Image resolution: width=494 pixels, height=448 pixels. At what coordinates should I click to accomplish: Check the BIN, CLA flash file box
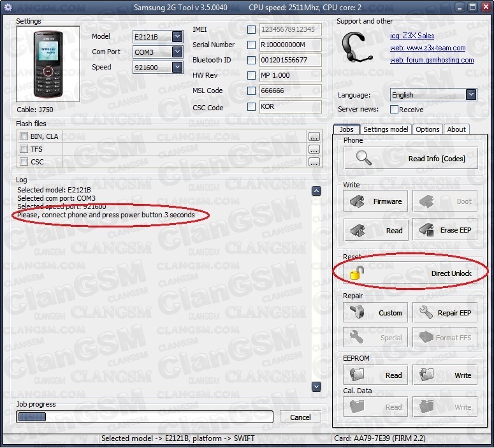coord(24,136)
